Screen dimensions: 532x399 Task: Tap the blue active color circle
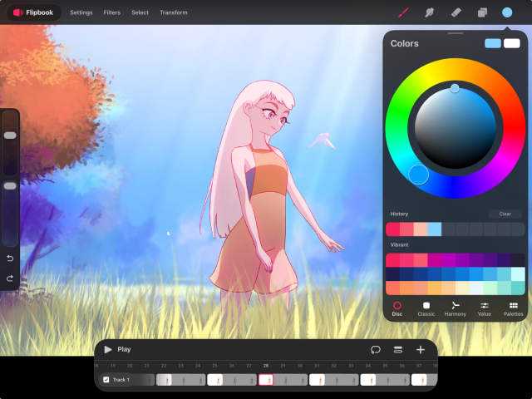click(x=507, y=12)
